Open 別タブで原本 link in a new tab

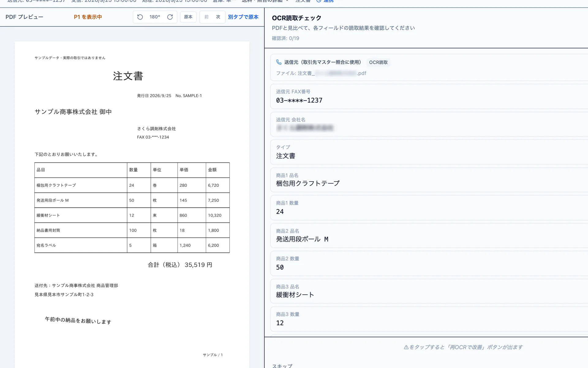(x=243, y=17)
